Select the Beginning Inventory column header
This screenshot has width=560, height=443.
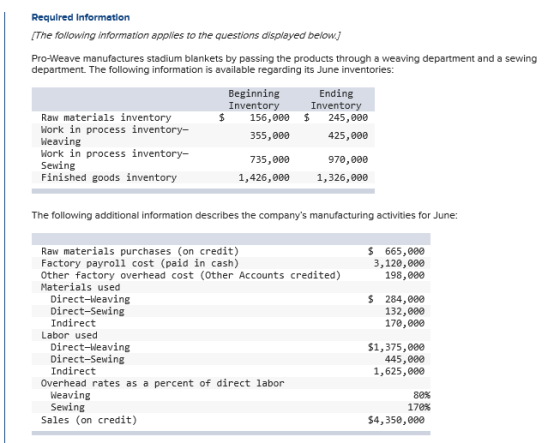point(254,100)
